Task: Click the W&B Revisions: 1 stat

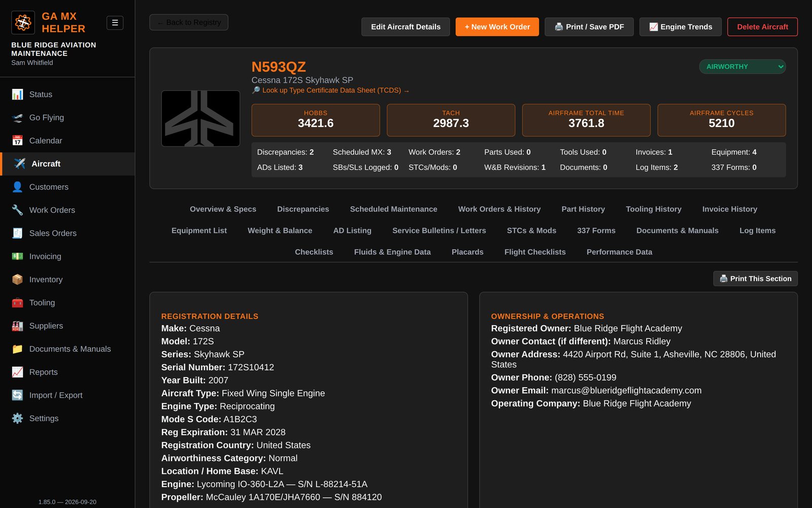Action: [x=515, y=168]
